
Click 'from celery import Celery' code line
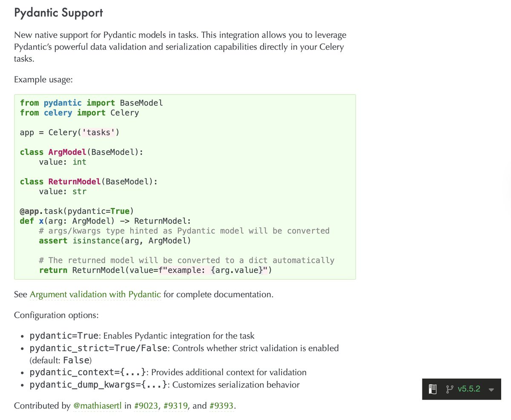(x=80, y=113)
